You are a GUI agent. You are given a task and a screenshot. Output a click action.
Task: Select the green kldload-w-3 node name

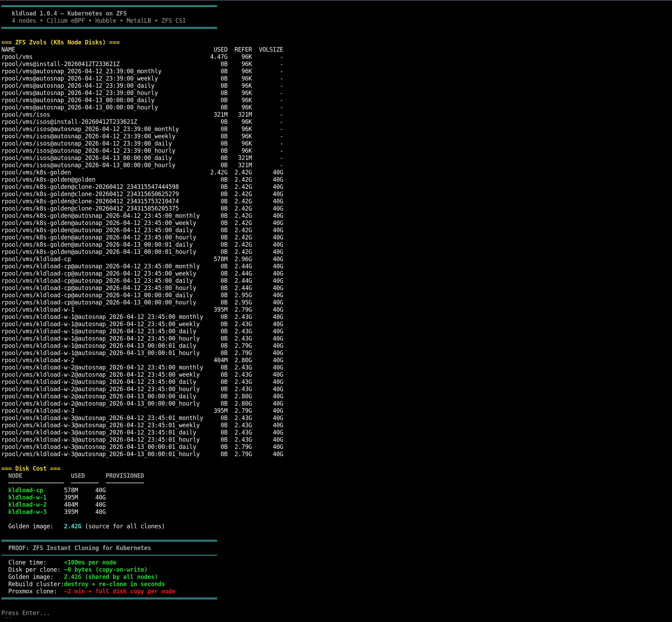[x=28, y=512]
